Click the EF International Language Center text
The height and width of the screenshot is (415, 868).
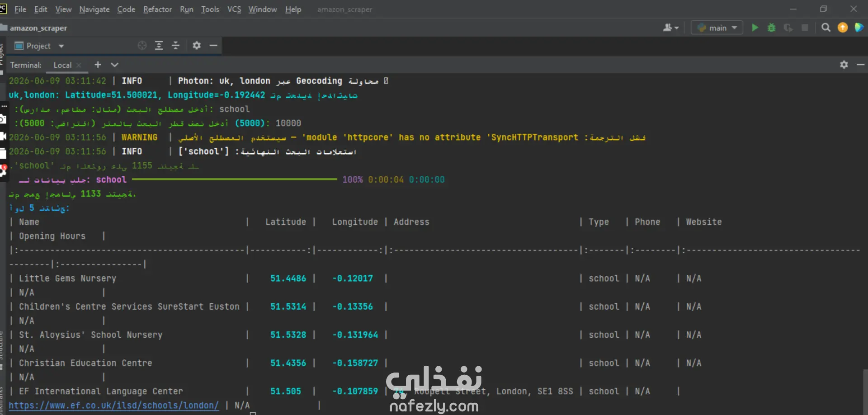pos(101,391)
